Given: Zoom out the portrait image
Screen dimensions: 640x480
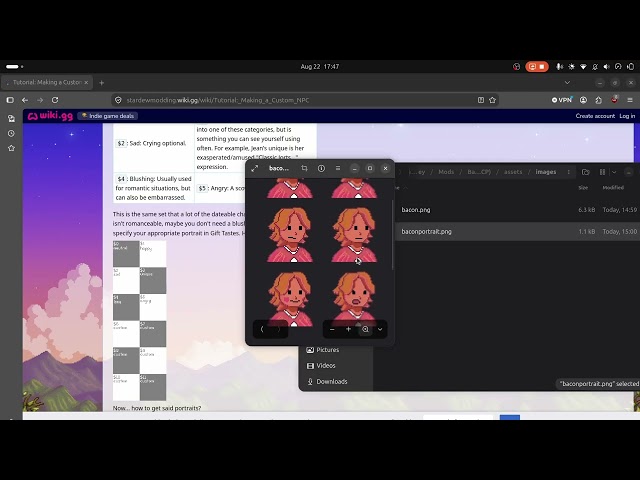Looking at the screenshot, I should [x=332, y=329].
